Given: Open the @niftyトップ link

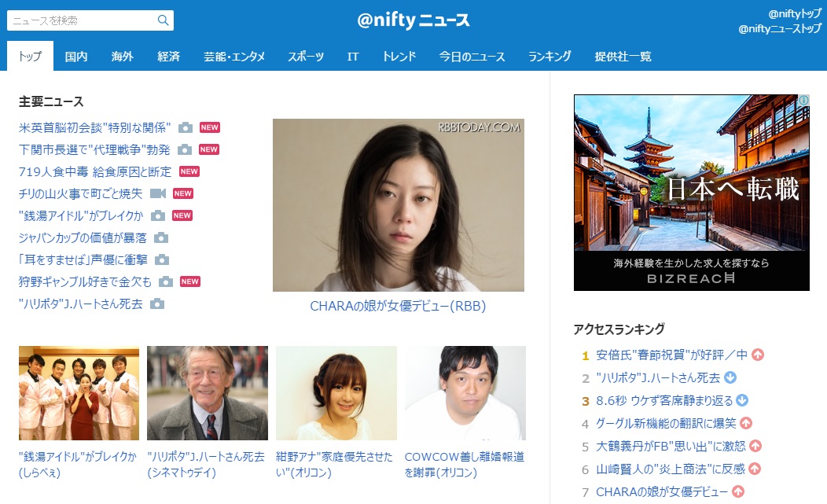Looking at the screenshot, I should pos(795,13).
